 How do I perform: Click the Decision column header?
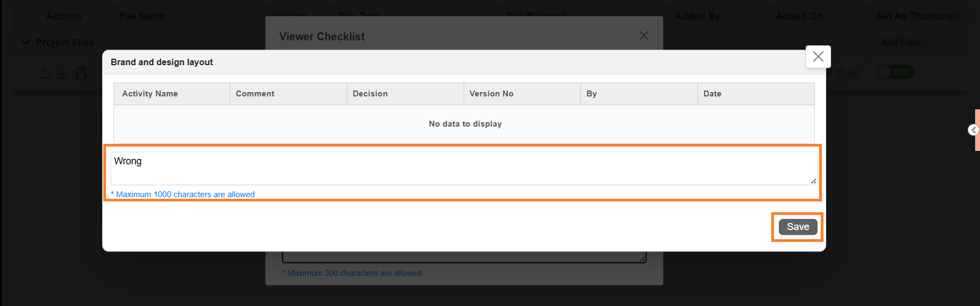point(370,94)
